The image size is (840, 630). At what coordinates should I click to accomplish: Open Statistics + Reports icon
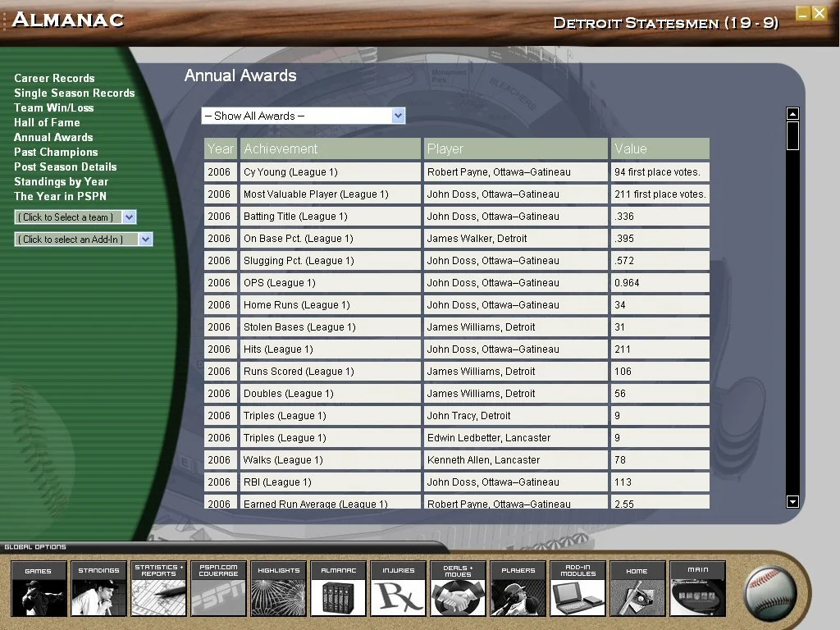pos(158,589)
